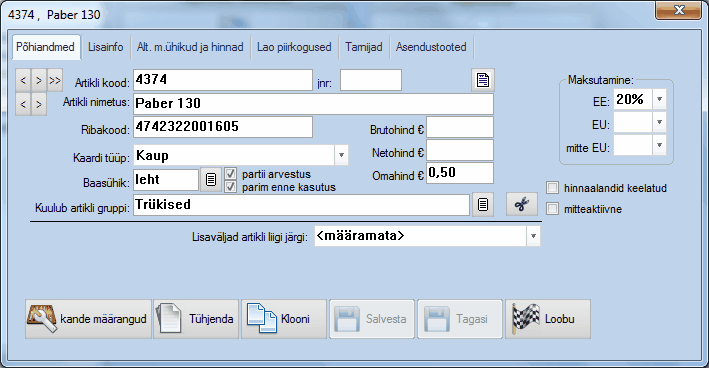Go to previous article code arrow

click(x=23, y=80)
